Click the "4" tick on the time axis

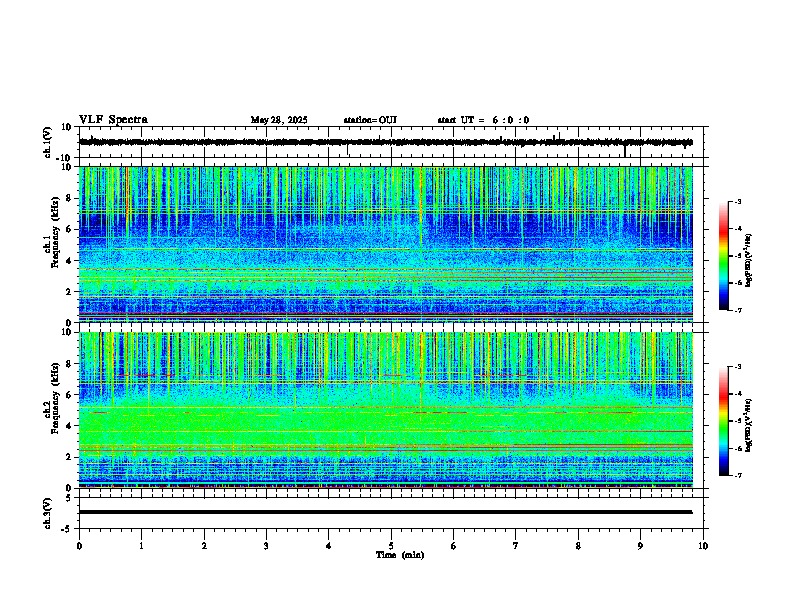point(329,546)
